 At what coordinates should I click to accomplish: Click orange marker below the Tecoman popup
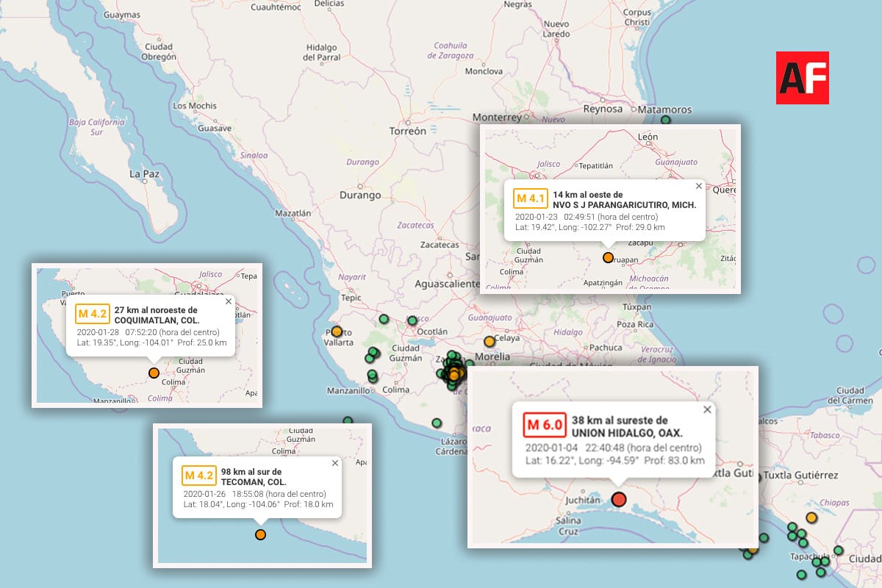click(x=260, y=534)
